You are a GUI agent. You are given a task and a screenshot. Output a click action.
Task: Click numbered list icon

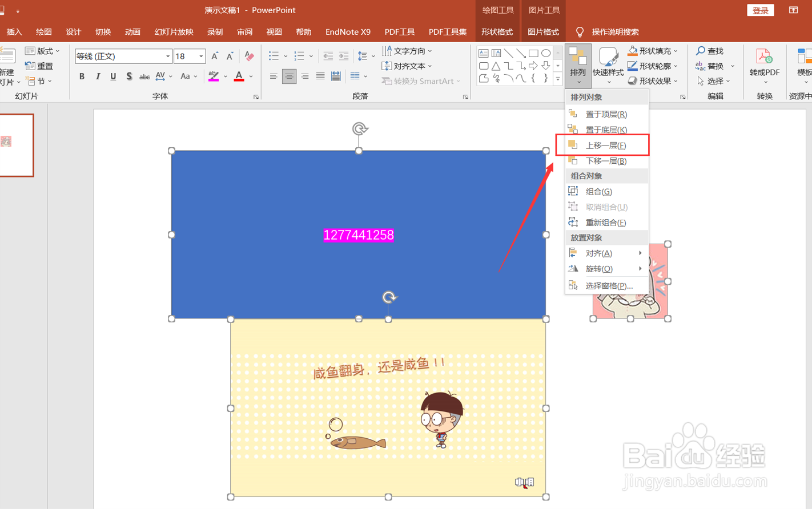point(299,56)
